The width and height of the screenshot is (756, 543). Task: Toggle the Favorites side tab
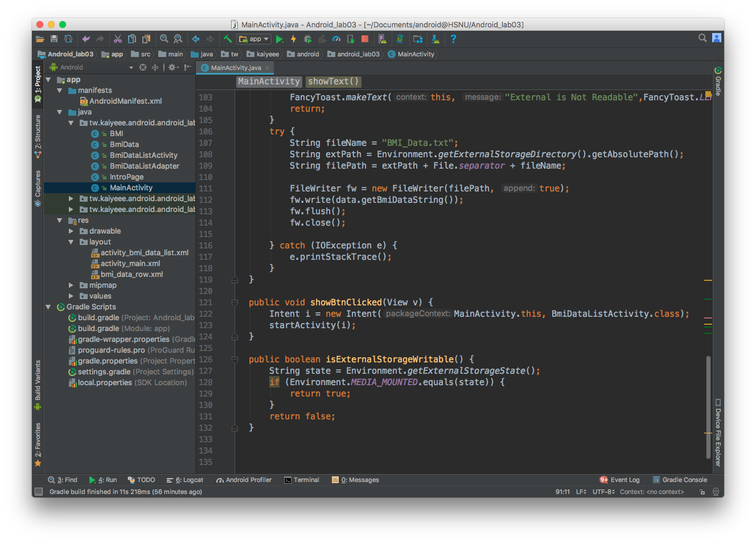[x=38, y=445]
